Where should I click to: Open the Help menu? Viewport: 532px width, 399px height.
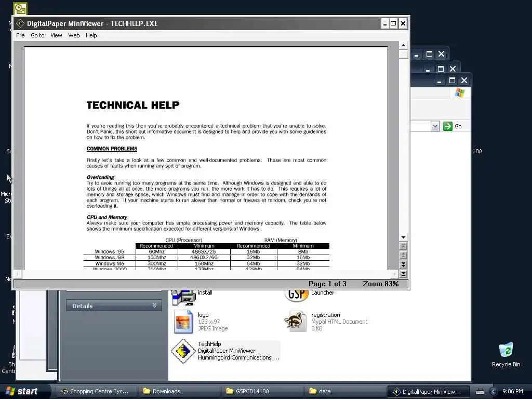pyautogui.click(x=91, y=35)
